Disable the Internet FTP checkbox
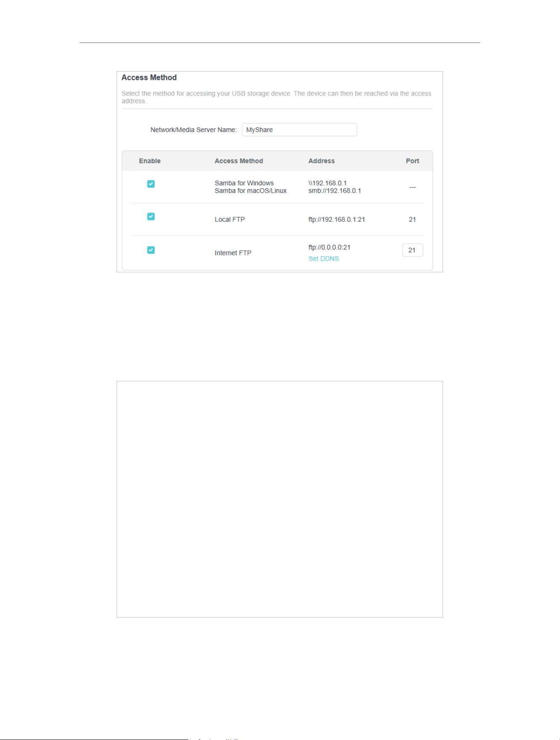 click(151, 250)
